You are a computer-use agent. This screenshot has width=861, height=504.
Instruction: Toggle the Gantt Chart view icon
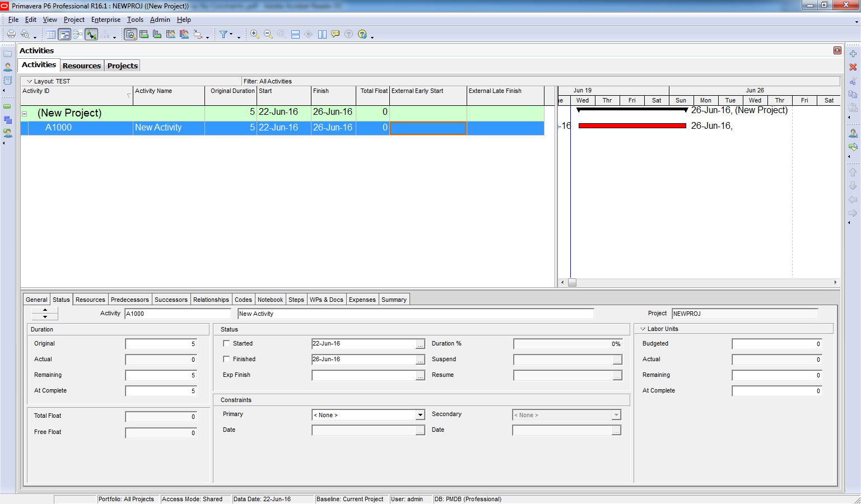[64, 35]
